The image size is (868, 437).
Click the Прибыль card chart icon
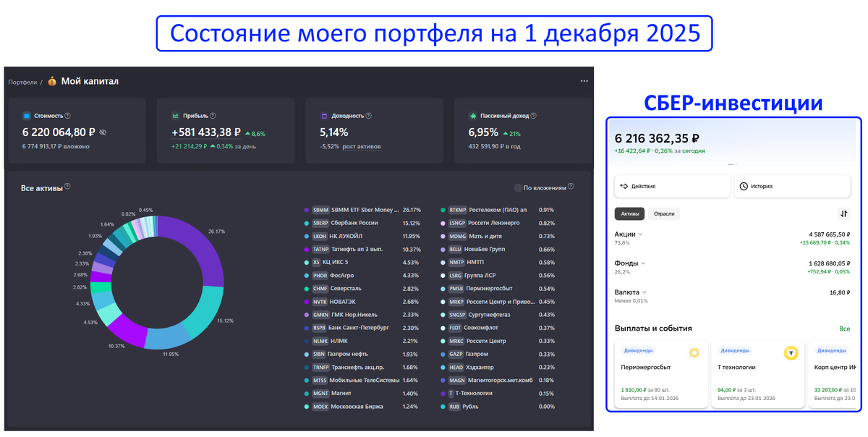[x=175, y=116]
